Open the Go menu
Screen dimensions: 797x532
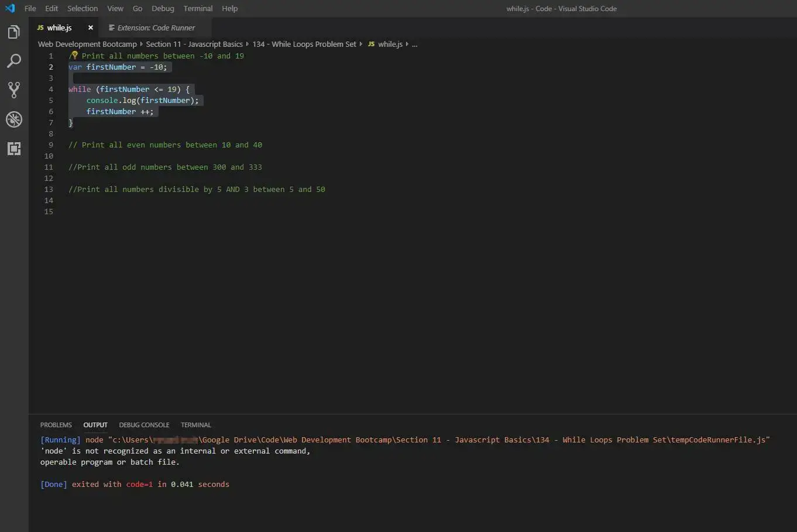pos(138,8)
